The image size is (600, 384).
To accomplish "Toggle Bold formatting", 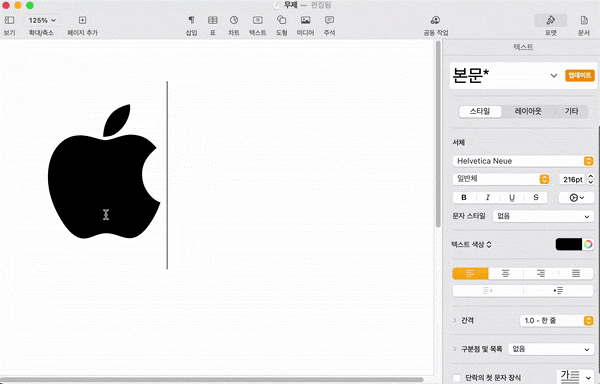I will pos(464,197).
